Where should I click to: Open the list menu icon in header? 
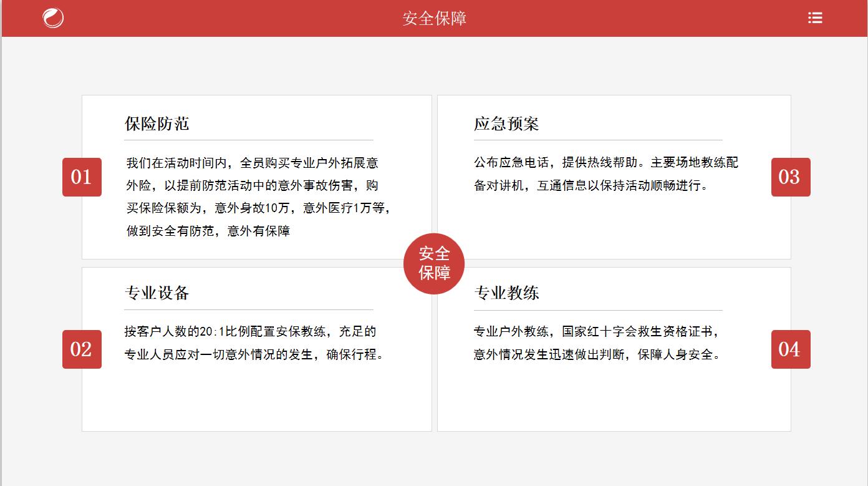tap(814, 18)
